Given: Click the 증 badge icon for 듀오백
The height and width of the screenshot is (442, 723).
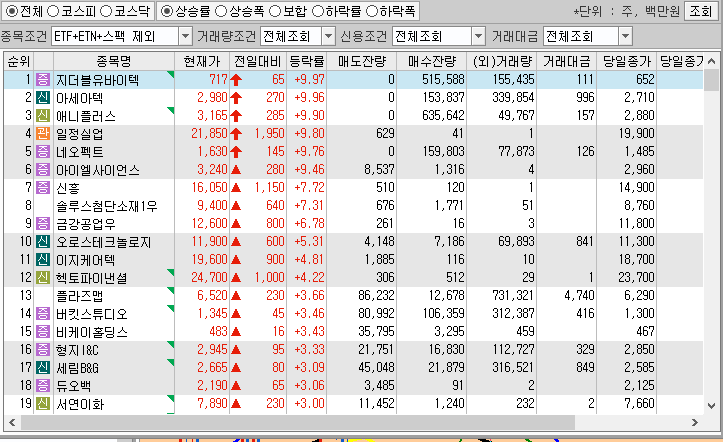Looking at the screenshot, I should 43,385.
